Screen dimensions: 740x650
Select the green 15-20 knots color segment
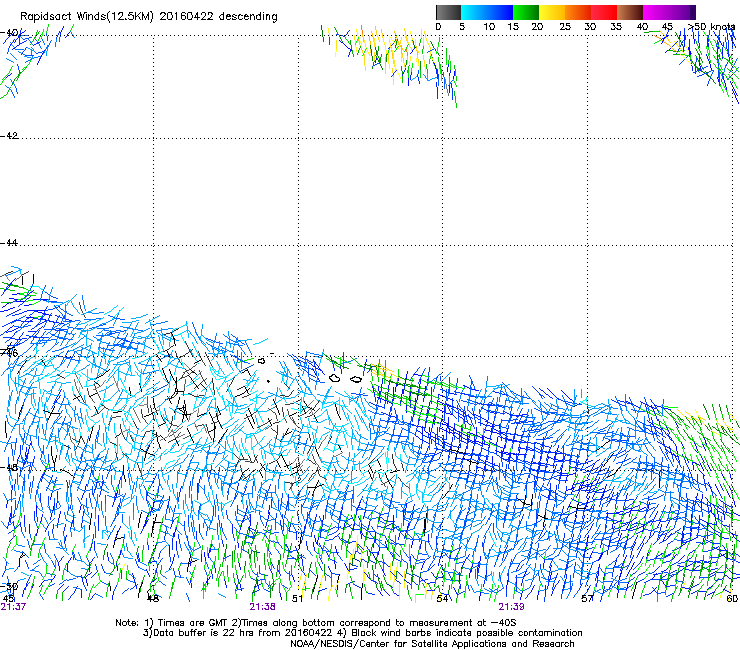click(x=526, y=12)
